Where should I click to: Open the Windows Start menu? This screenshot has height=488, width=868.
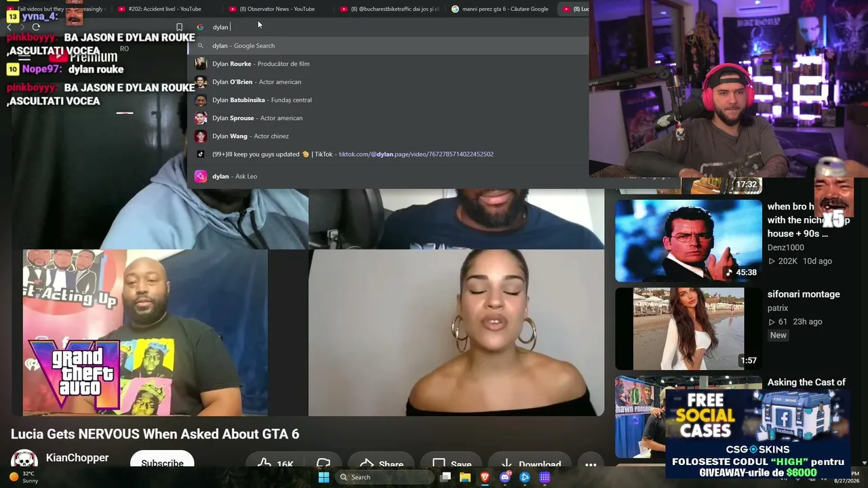pyautogui.click(x=323, y=477)
